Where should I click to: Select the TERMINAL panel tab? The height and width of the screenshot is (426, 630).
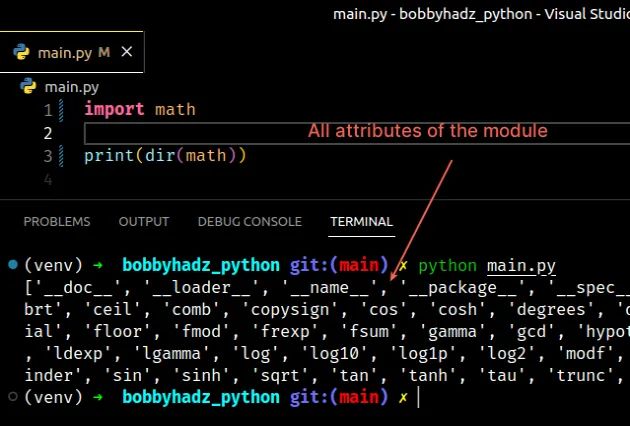tap(361, 221)
